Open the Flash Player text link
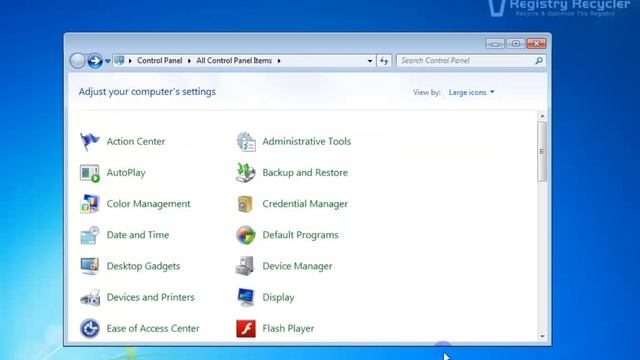640x360 pixels. click(288, 329)
